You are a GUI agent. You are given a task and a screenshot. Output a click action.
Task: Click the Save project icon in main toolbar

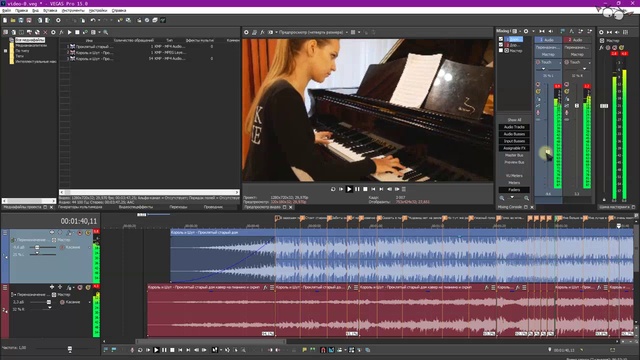tap(21, 20)
